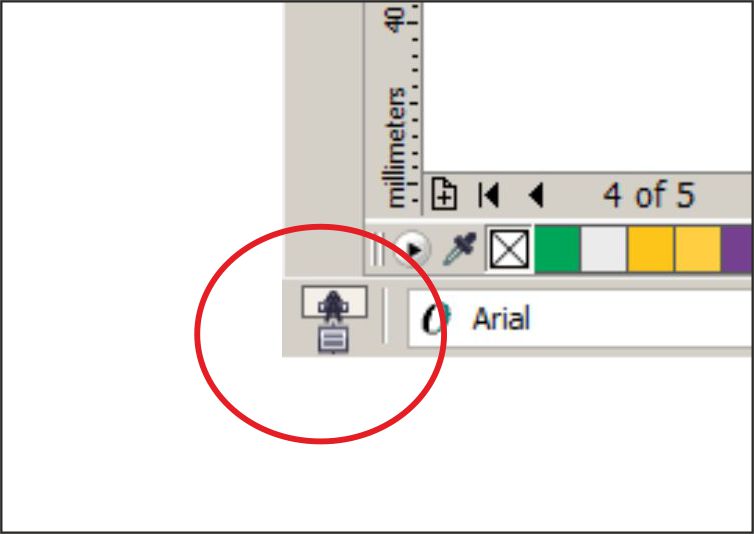The image size is (754, 534).
Task: Click the small lined icon below the figure
Action: tap(333, 340)
